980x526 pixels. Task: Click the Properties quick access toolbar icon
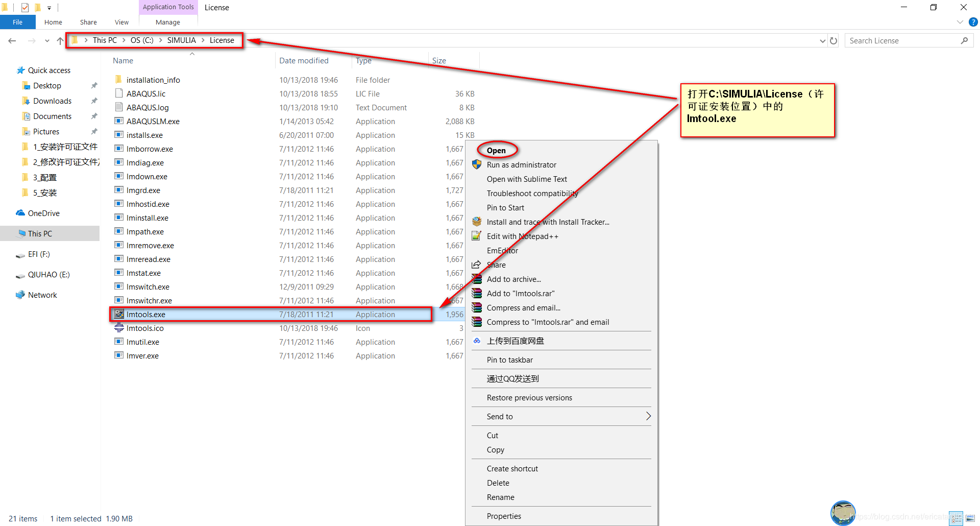[25, 8]
